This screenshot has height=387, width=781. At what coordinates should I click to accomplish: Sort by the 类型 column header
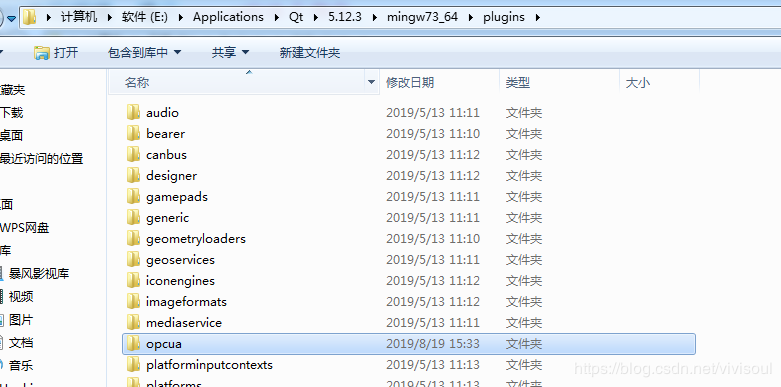tap(559, 82)
